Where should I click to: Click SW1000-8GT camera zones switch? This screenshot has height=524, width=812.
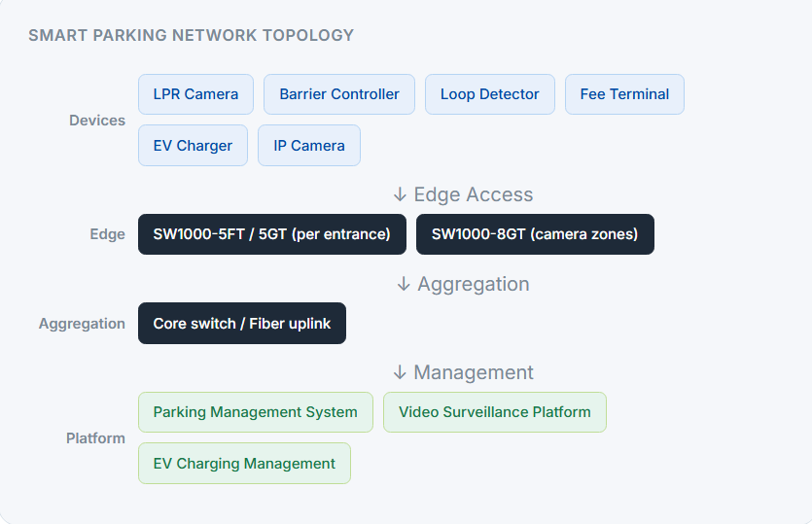535,234
